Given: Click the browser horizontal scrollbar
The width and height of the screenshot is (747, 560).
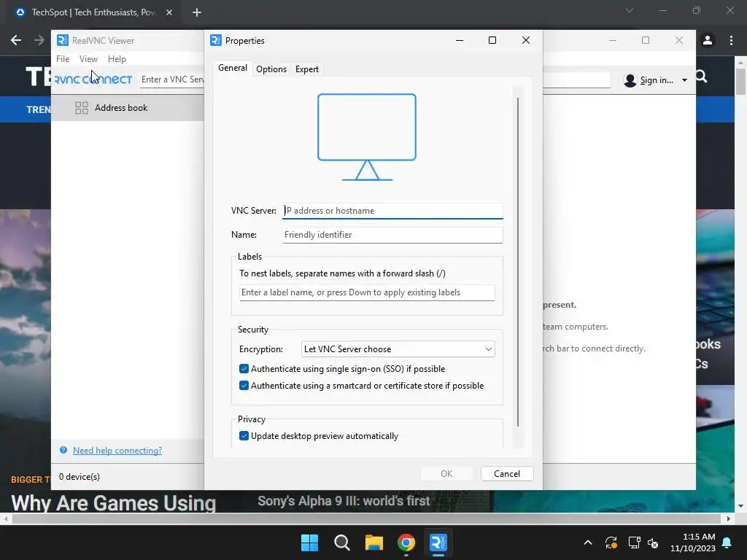Looking at the screenshot, I should (366, 518).
